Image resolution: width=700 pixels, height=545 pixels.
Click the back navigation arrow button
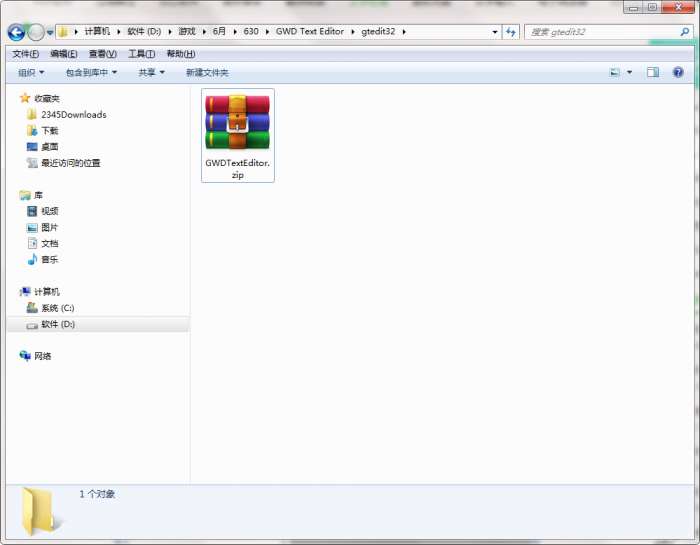tap(16, 32)
